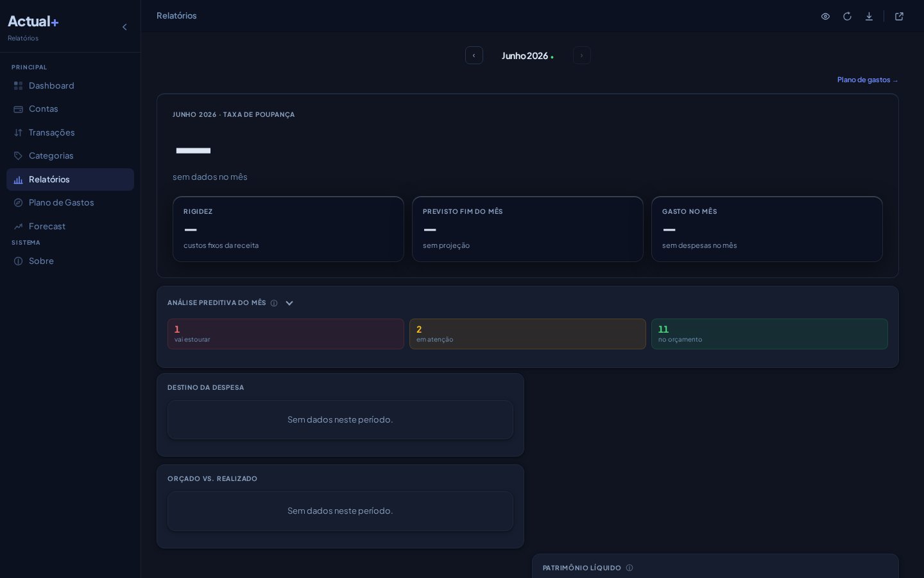
Task: Click the download icon in the top bar
Action: point(869,17)
